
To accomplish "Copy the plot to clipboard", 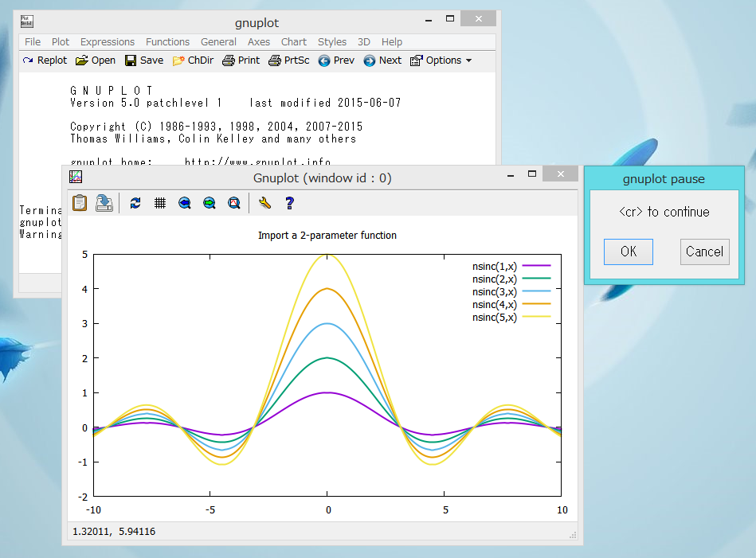I will (80, 203).
